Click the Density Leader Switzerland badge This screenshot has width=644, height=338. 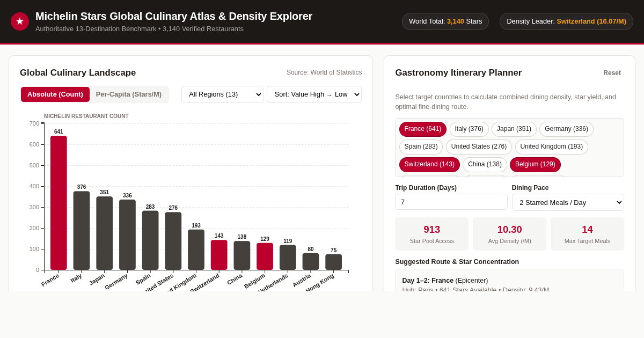(x=566, y=21)
